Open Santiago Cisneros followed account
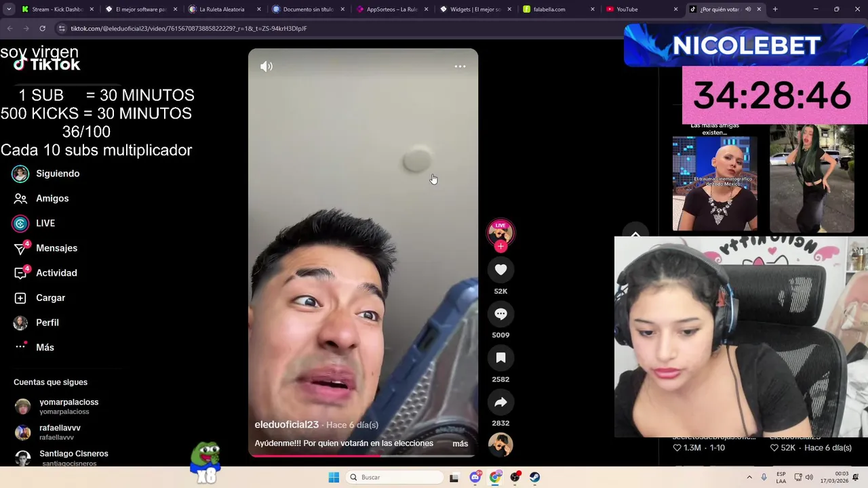This screenshot has width=868, height=488. coord(61,457)
